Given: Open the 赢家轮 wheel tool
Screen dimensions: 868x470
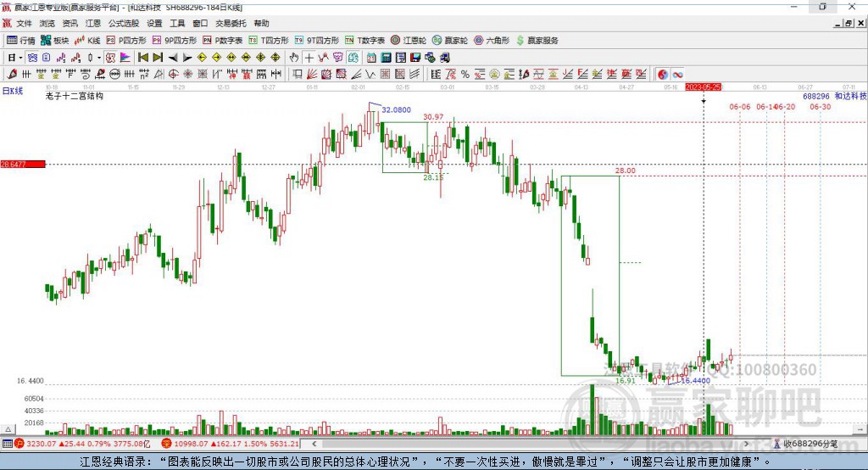Looking at the screenshot, I should (x=450, y=41).
